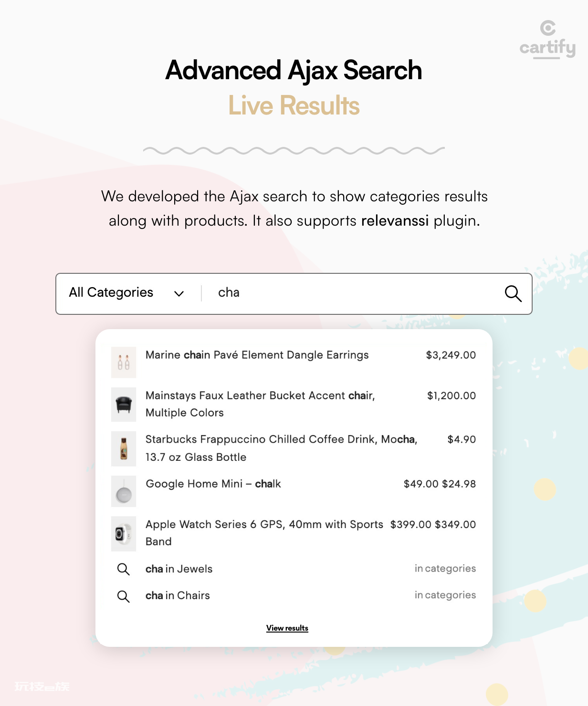Expand category list via chevron arrow
The image size is (588, 706).
pos(179,293)
